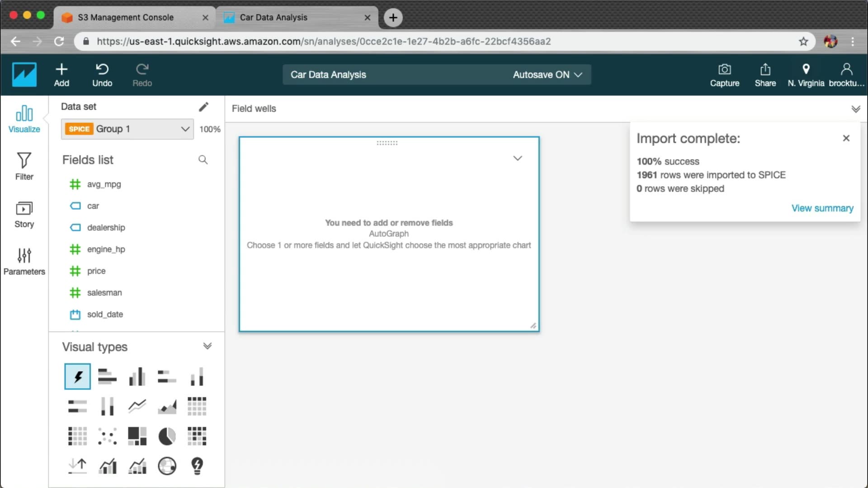The image size is (868, 488).
Task: Select the geospatial map visual type
Action: [x=167, y=466]
